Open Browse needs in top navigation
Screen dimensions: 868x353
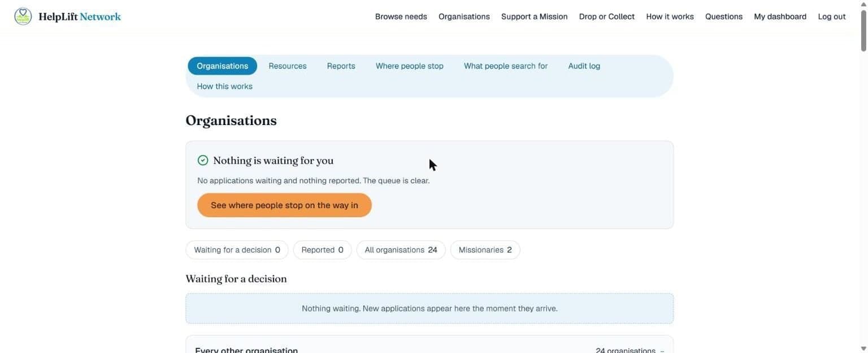[401, 16]
